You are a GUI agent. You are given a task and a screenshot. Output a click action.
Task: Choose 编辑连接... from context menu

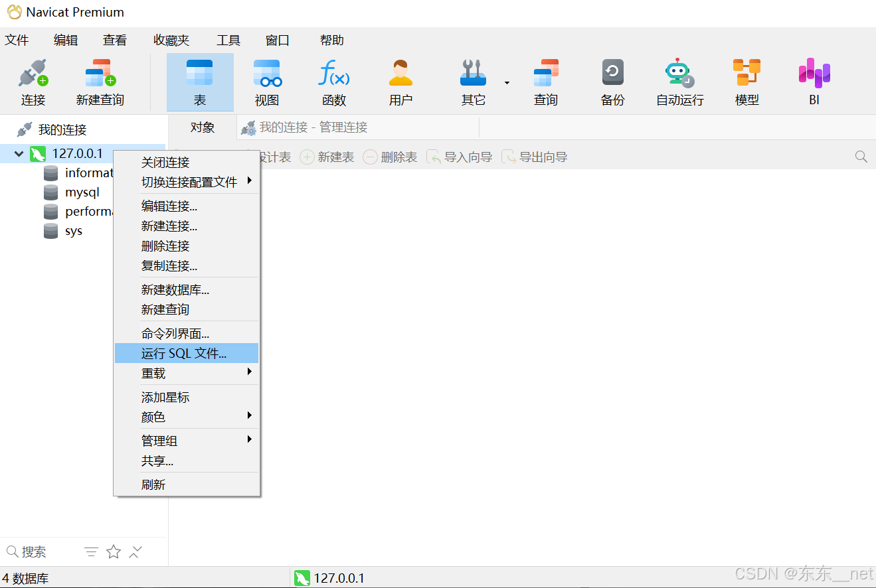point(187,206)
